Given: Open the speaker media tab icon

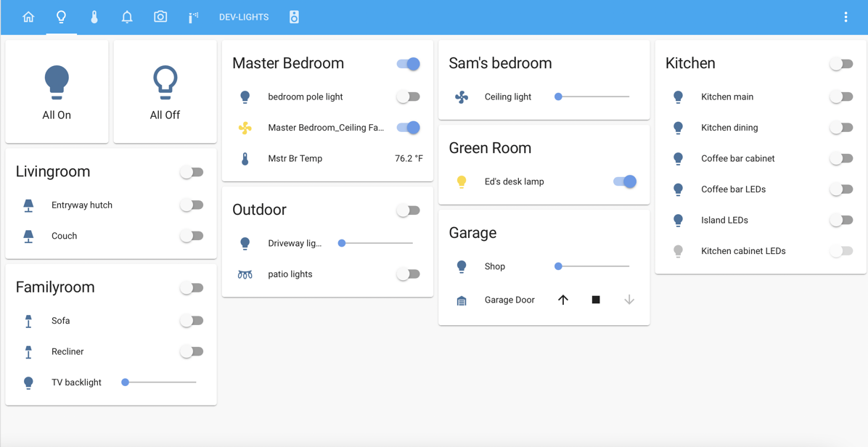Looking at the screenshot, I should click(294, 17).
